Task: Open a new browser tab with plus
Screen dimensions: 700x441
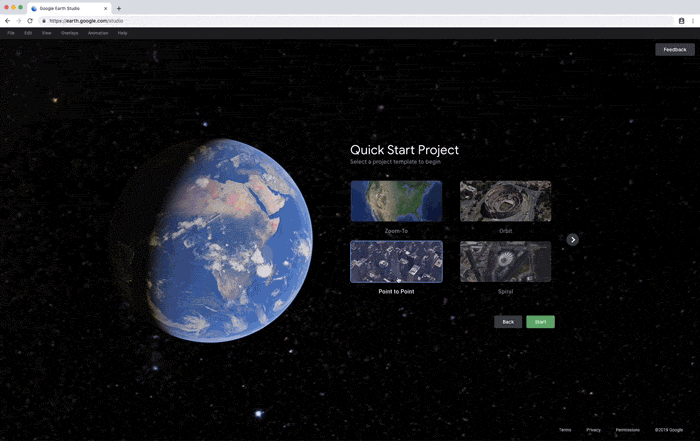Action: click(x=119, y=8)
